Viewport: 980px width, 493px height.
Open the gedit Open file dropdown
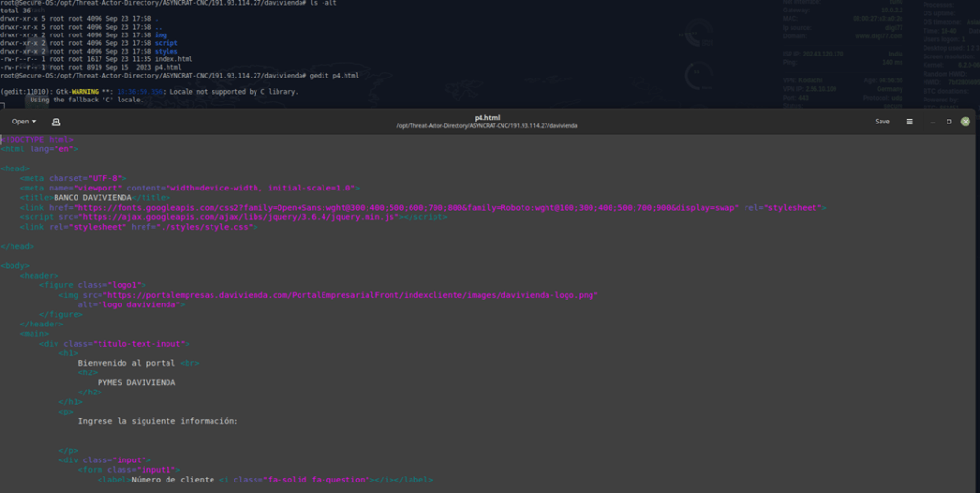coord(24,122)
